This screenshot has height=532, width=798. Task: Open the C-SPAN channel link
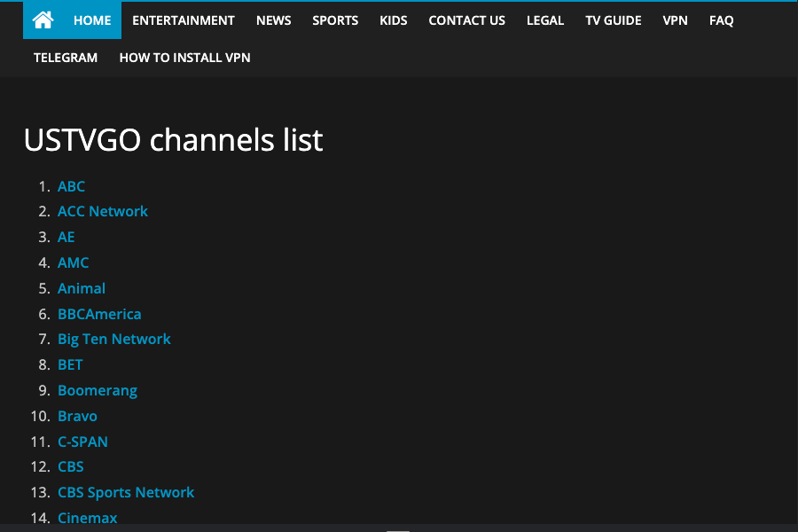(x=82, y=442)
